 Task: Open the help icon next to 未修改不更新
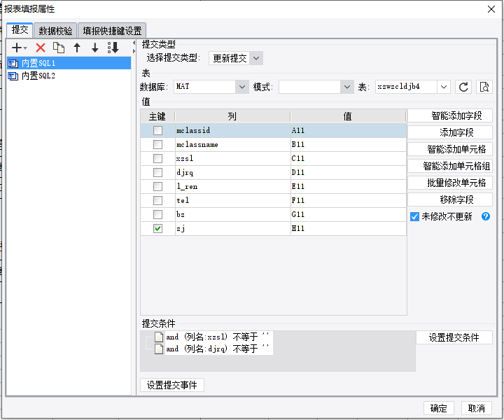point(486,216)
